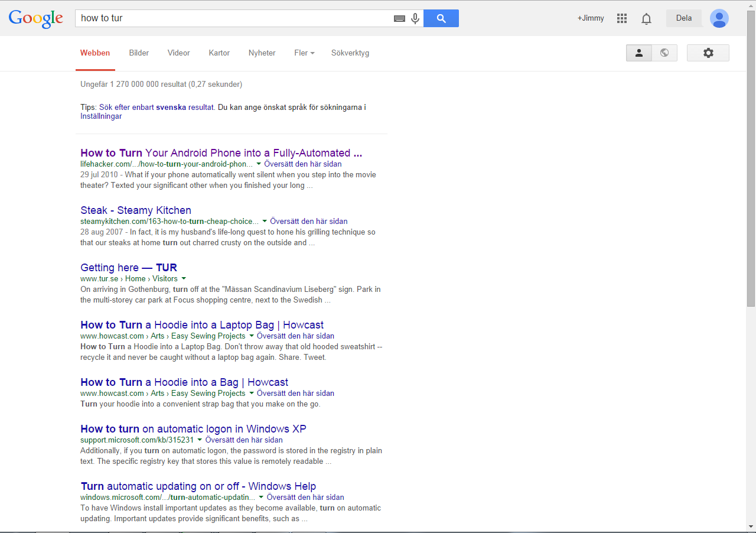The image size is (756, 533).
Task: Switch to the Nyheter tab
Action: point(262,53)
